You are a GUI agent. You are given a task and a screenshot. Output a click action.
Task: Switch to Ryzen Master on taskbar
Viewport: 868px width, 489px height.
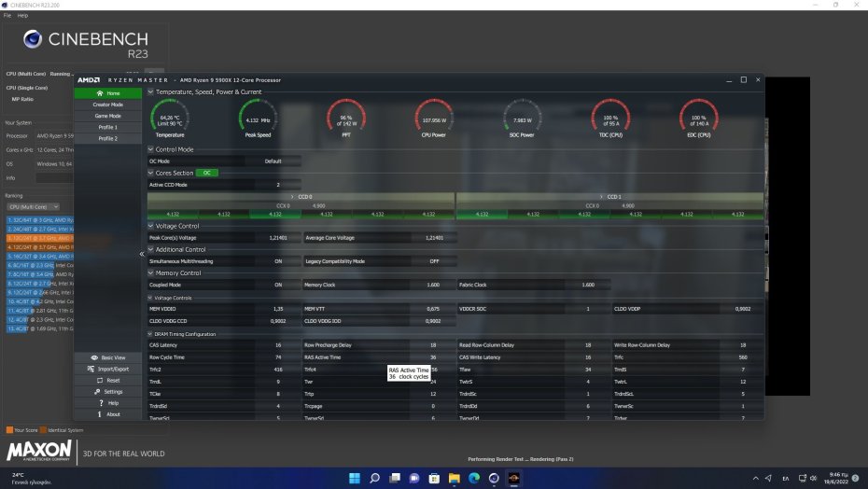513,478
